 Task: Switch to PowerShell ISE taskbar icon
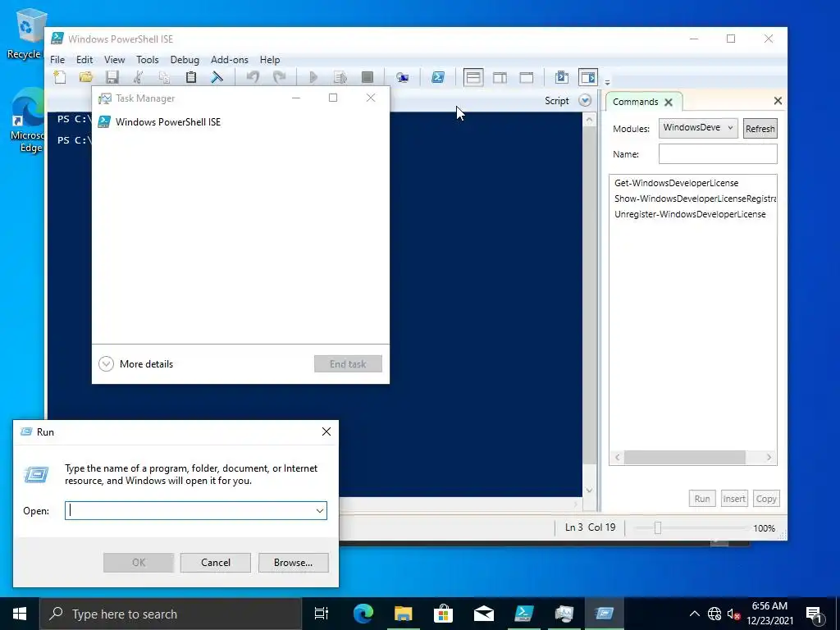524,614
